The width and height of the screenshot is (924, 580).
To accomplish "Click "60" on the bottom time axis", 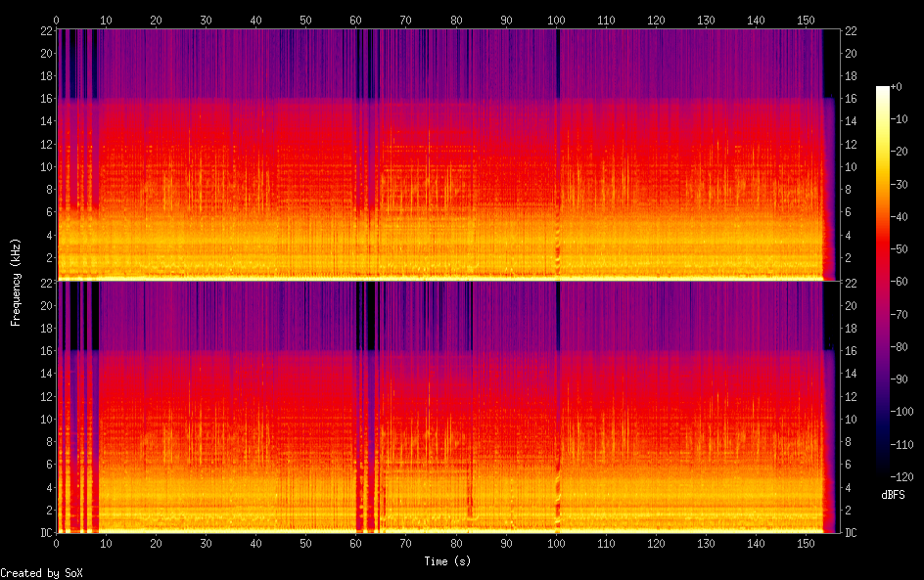I will click(356, 544).
